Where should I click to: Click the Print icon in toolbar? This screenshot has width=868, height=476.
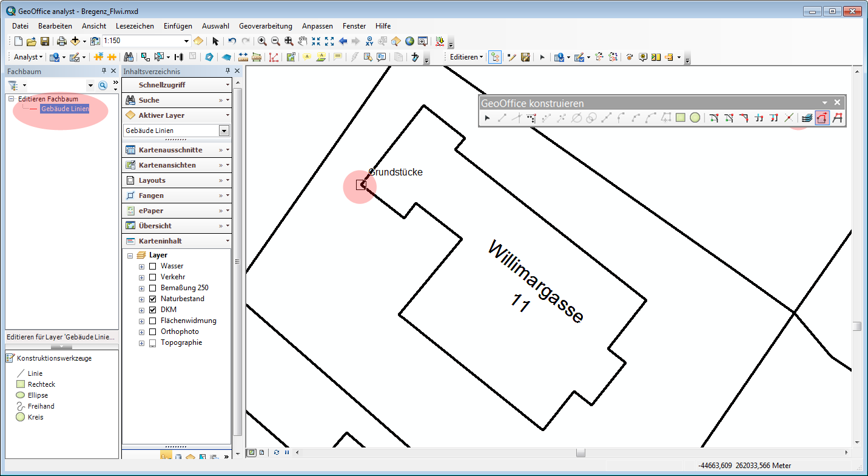pos(62,41)
